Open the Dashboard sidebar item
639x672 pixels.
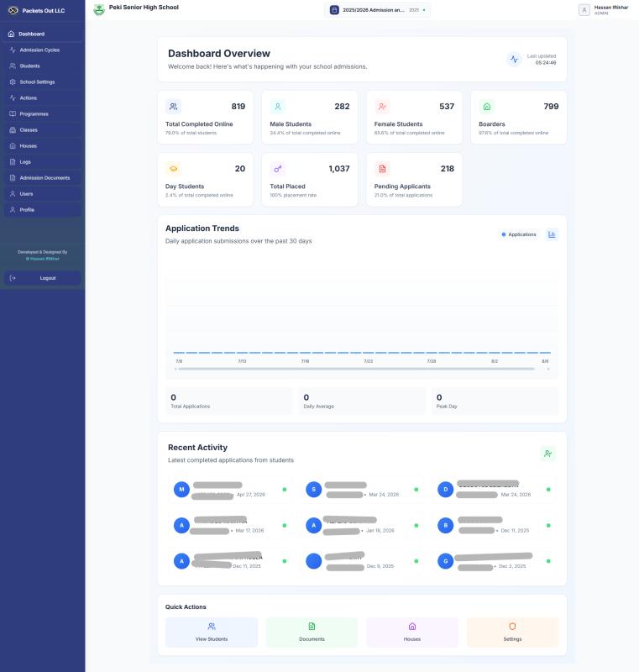click(x=42, y=34)
